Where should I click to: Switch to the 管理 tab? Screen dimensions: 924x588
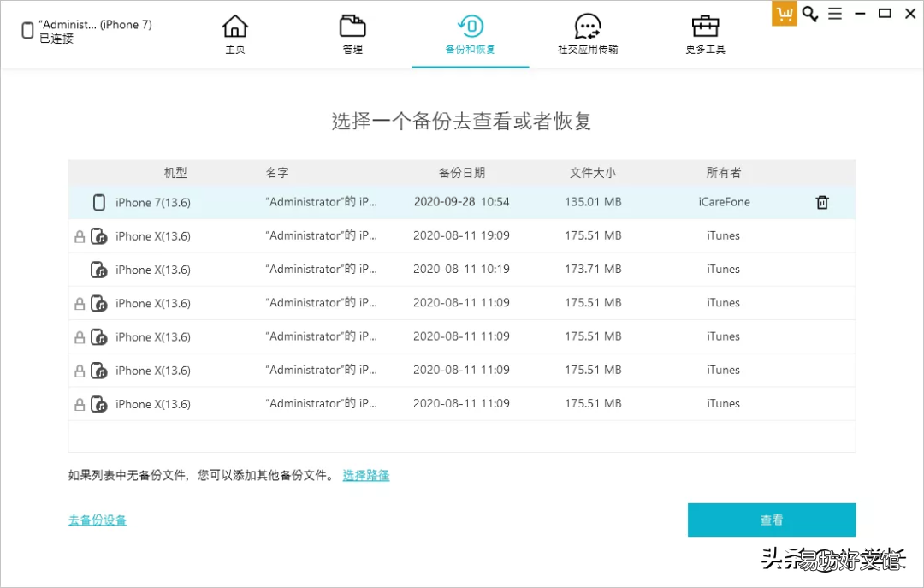[352, 35]
